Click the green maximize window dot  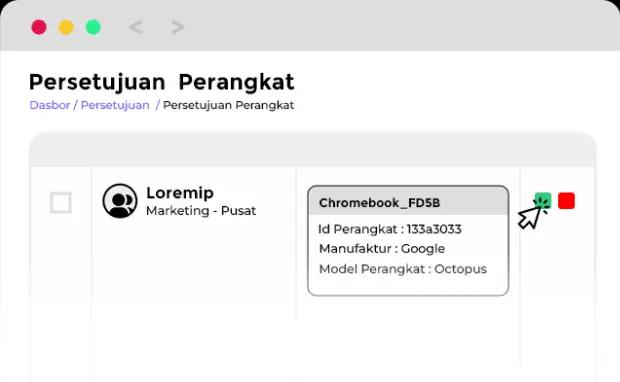(93, 27)
